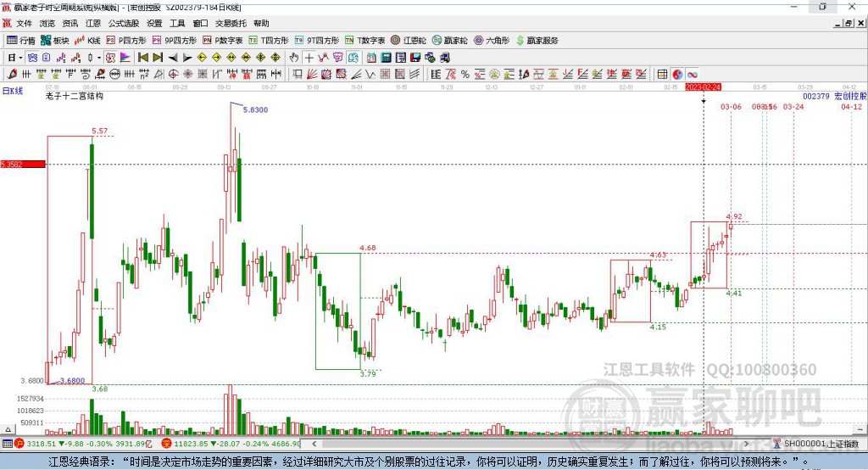Open the 工具 menu
Image resolution: width=868 pixels, height=470 pixels.
pyautogui.click(x=177, y=23)
